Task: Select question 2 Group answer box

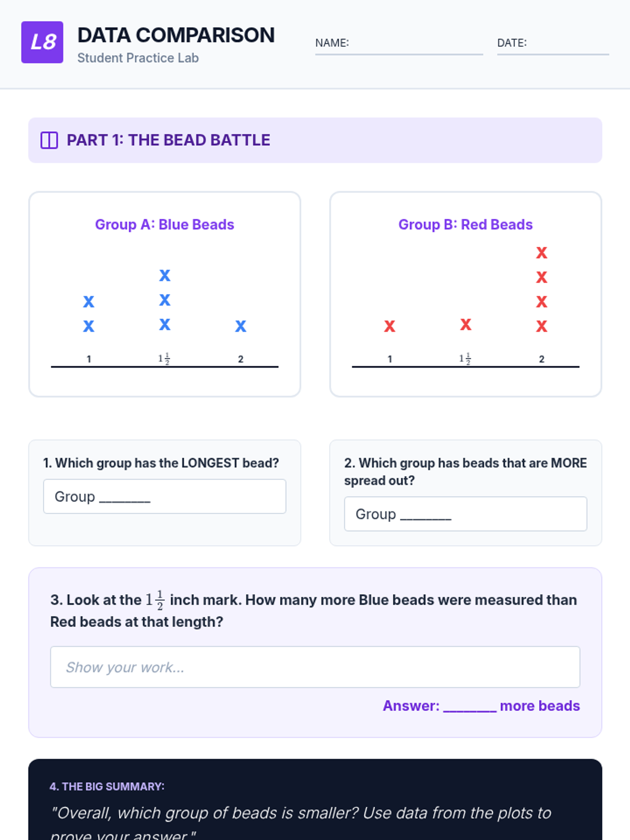Action: click(465, 514)
